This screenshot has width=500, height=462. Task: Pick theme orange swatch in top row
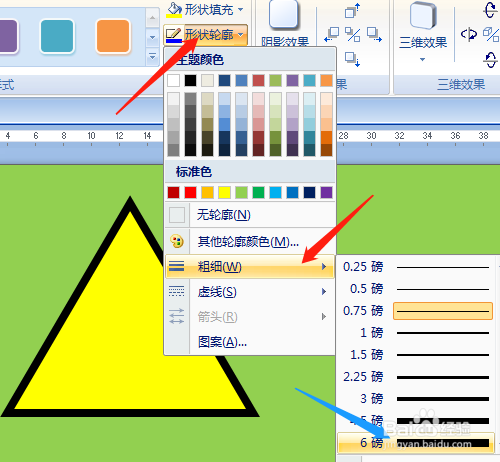click(x=326, y=80)
